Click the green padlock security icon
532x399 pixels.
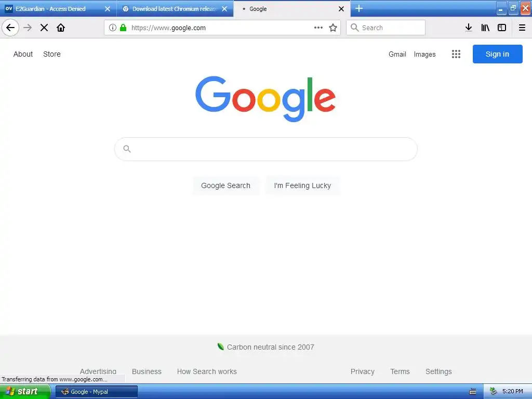click(123, 28)
